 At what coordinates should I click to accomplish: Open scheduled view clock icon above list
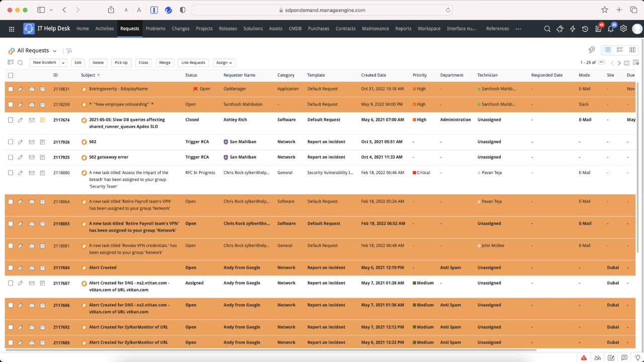[592, 50]
